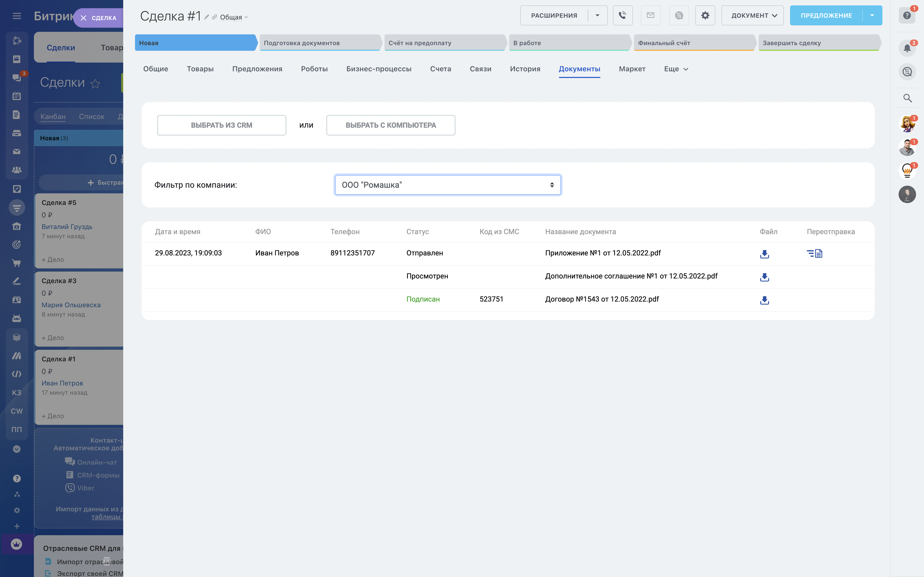924x577 pixels.
Task: Expand the Документ dropdown button
Action: [x=752, y=16]
